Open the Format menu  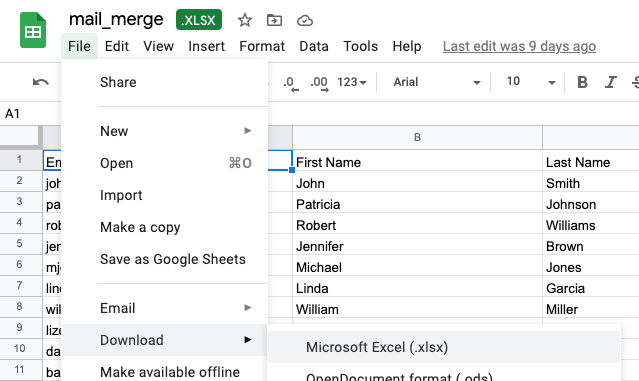coord(262,46)
